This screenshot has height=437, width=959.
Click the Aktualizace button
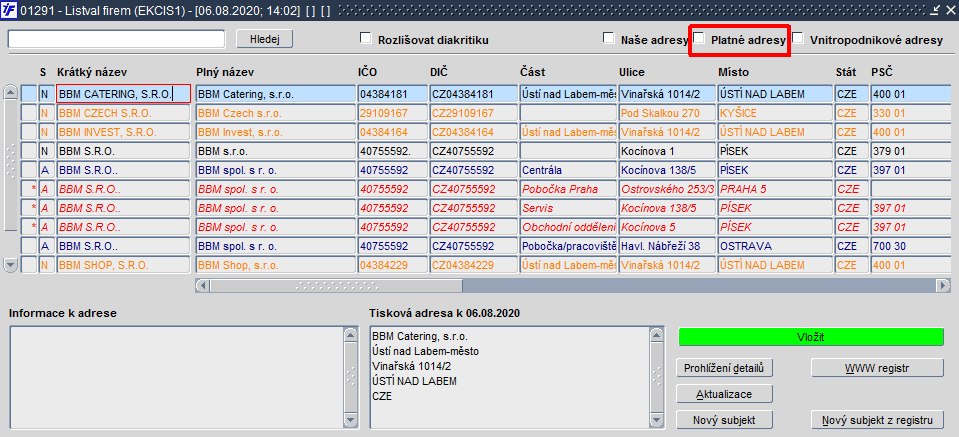725,394
